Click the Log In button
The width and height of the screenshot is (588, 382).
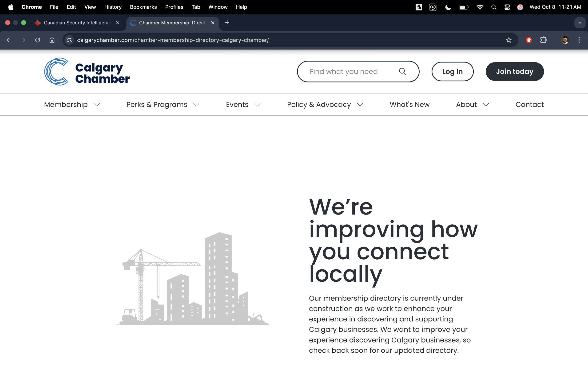click(452, 72)
